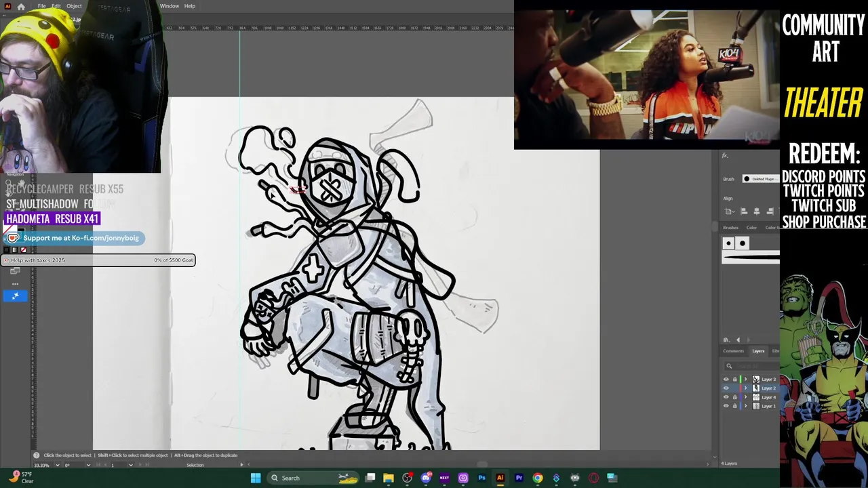Toggle visibility of Layer 1
This screenshot has width=868, height=488.
point(726,406)
